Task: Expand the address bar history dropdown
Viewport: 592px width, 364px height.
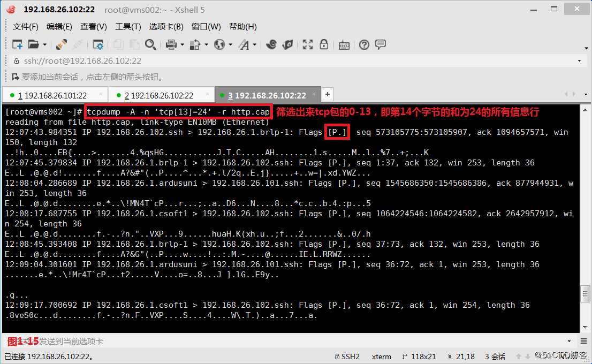Action: pos(579,61)
